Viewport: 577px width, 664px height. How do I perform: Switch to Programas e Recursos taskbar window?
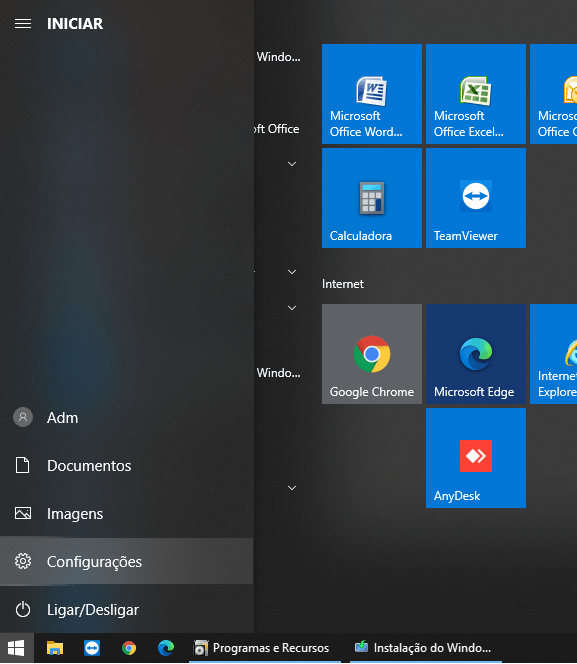coord(265,648)
